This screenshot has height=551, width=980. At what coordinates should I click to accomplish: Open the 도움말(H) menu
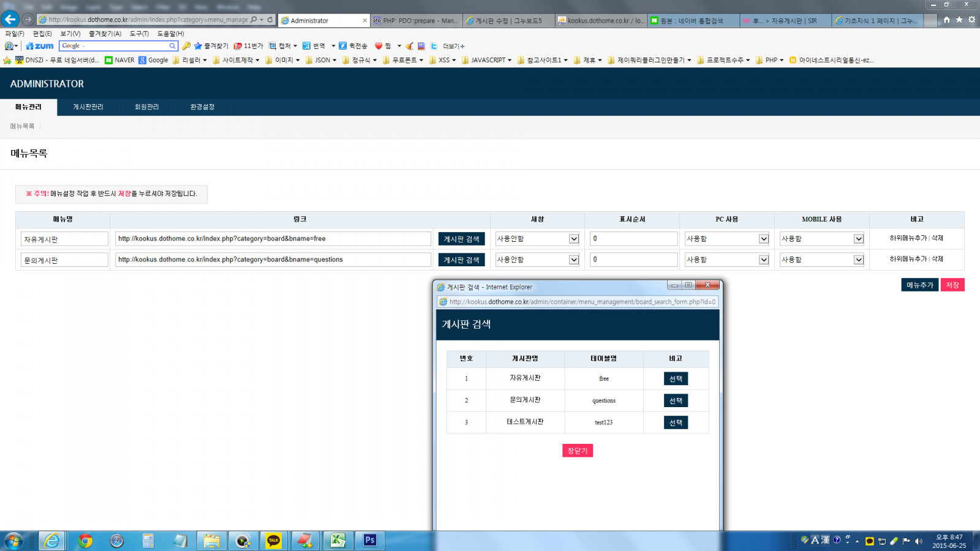pyautogui.click(x=170, y=34)
